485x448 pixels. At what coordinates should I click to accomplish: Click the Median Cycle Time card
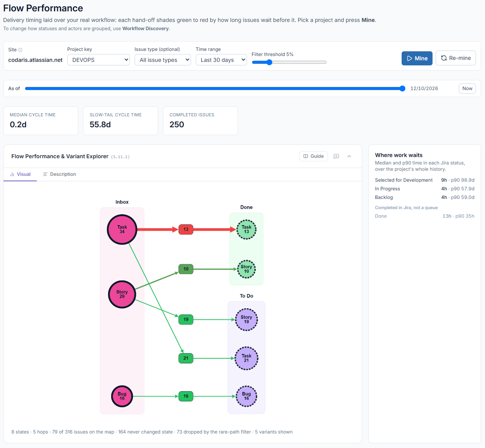coord(41,121)
